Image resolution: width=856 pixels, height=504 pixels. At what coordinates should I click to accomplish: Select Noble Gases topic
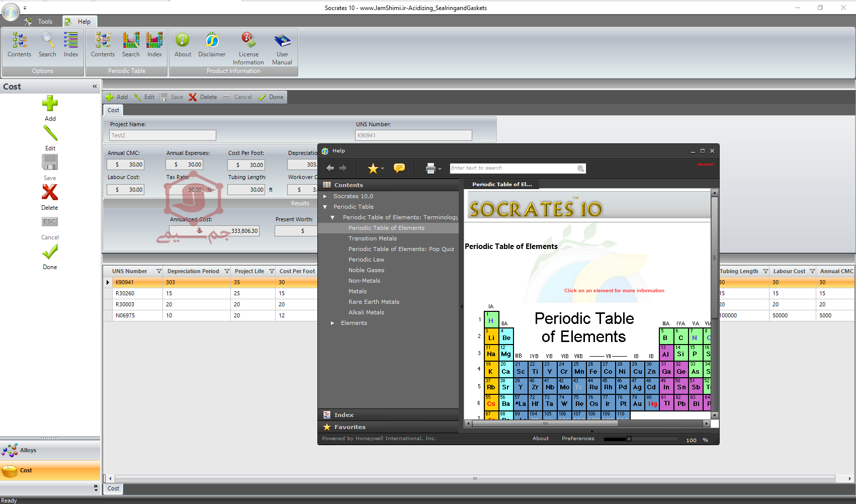366,270
